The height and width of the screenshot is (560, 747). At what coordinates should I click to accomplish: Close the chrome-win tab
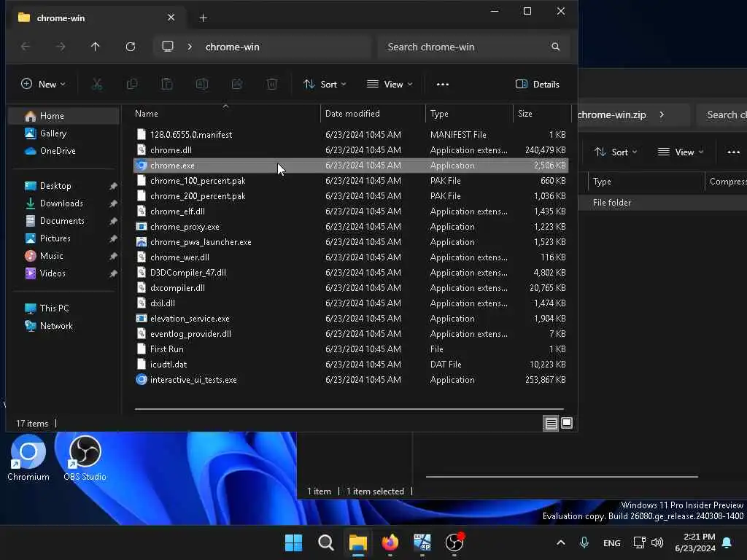[x=171, y=17]
